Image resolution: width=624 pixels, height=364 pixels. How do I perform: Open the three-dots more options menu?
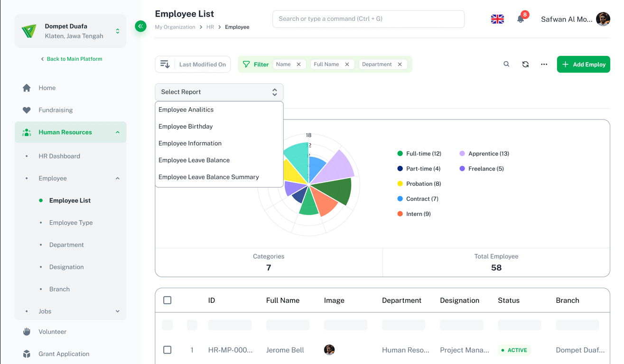pos(544,64)
